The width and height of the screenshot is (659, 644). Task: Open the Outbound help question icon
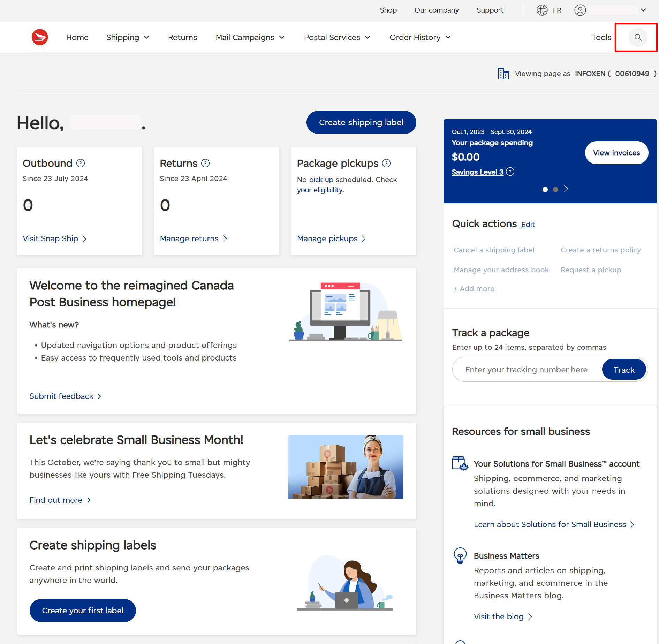tap(81, 163)
